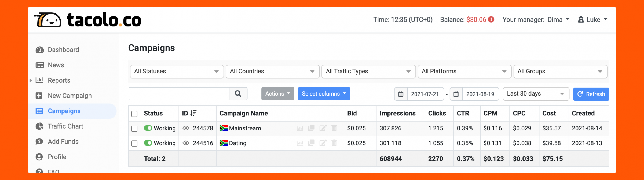Open the start date calendar icon

coord(401,94)
